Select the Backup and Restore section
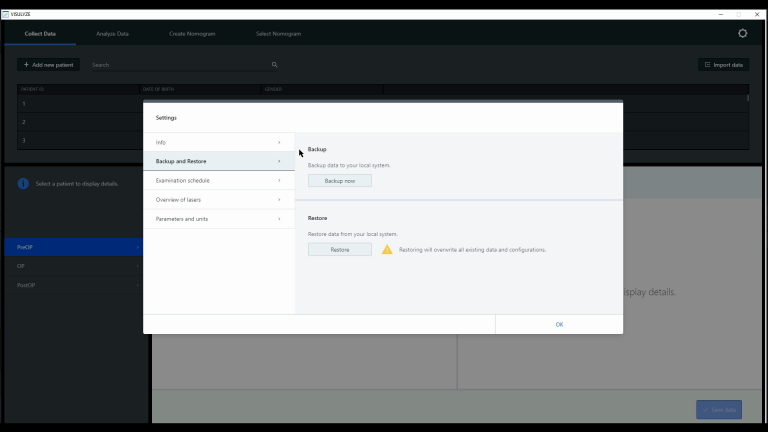 pyautogui.click(x=218, y=161)
